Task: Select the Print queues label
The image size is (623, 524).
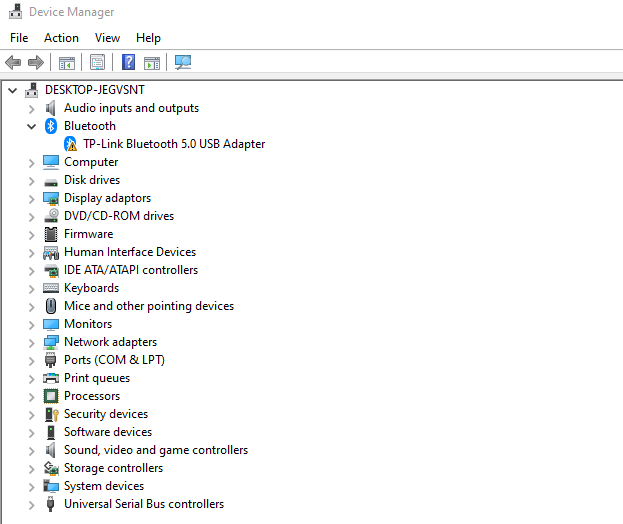Action: 97,378
